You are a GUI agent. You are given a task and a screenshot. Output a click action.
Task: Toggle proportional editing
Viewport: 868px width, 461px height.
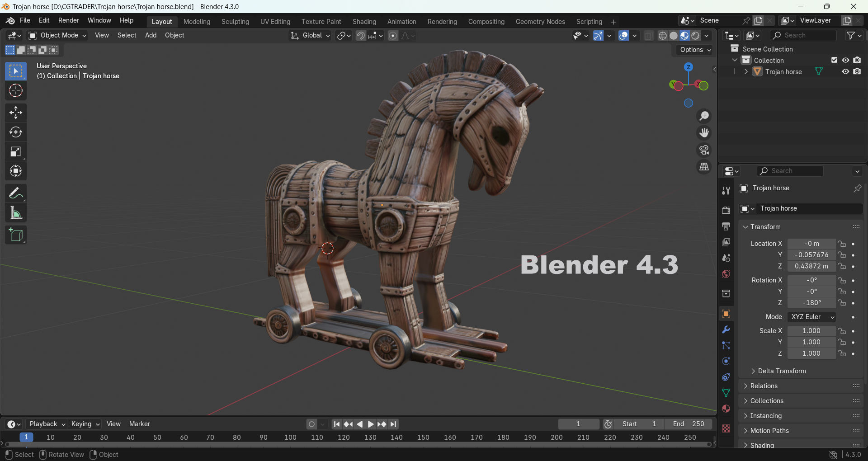click(x=393, y=36)
